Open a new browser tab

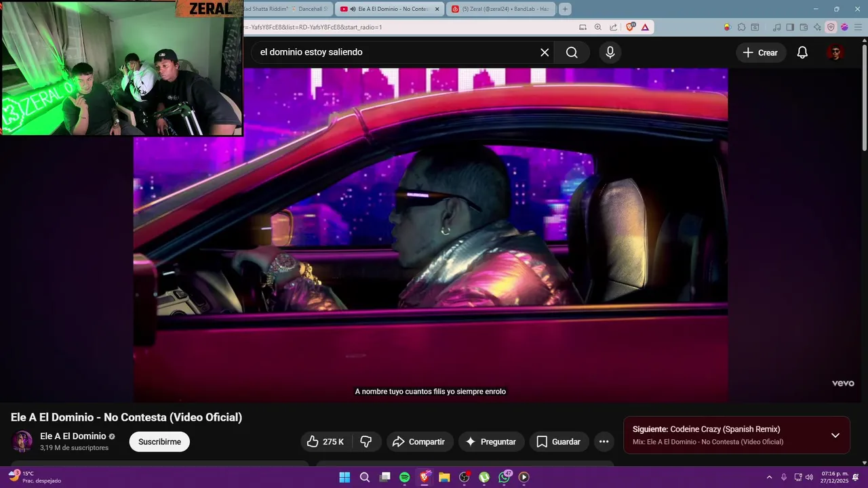[565, 9]
